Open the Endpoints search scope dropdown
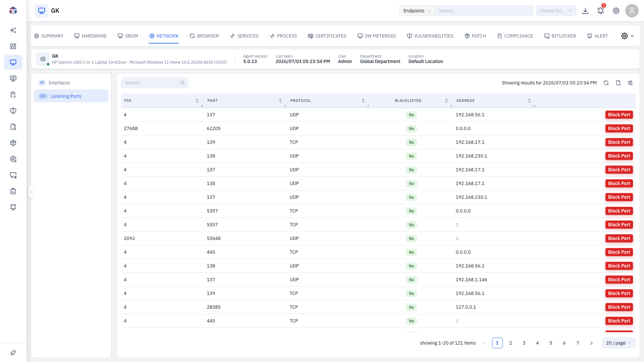Screen dimensions: 644x362 [x=417, y=11]
